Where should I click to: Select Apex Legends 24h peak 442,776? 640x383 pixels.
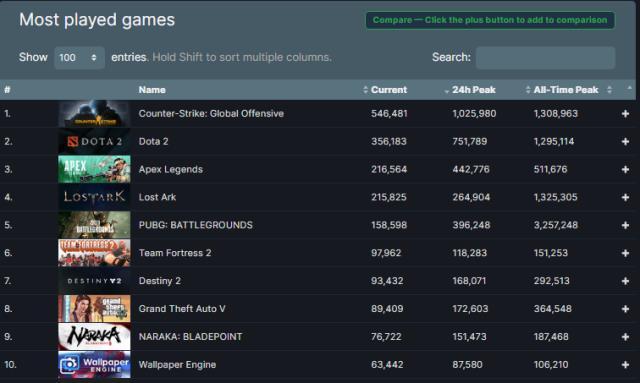[471, 169]
